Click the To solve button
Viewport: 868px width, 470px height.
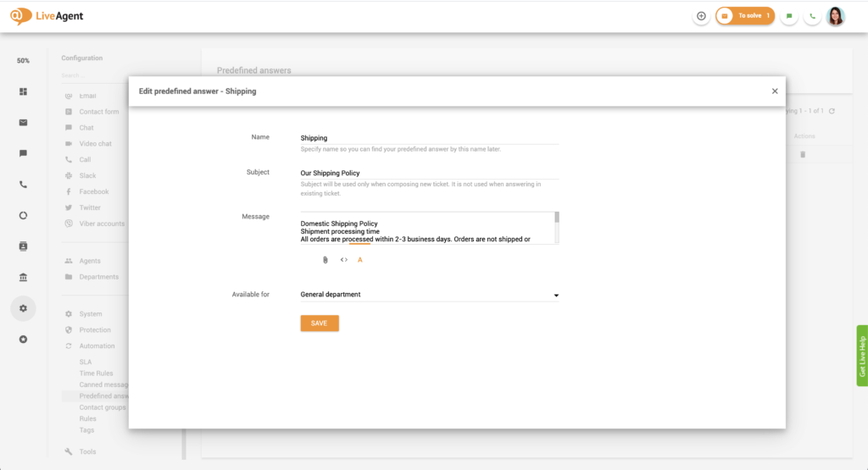(x=745, y=16)
